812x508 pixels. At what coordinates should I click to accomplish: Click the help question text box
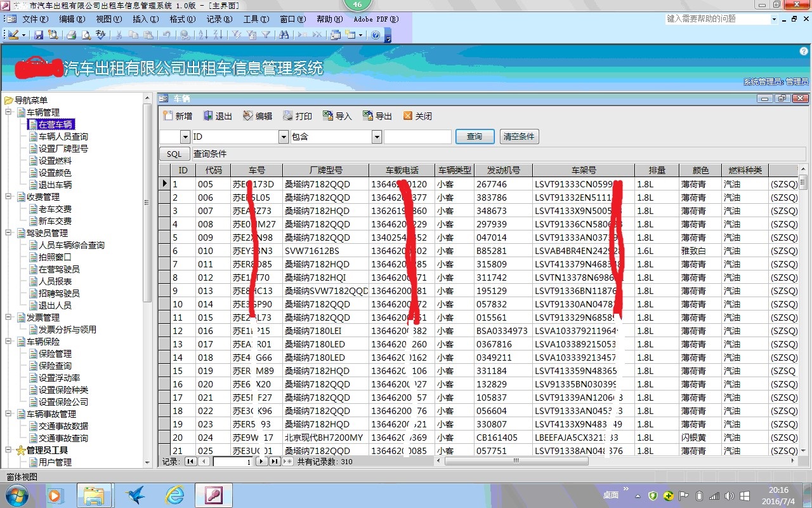(x=717, y=19)
